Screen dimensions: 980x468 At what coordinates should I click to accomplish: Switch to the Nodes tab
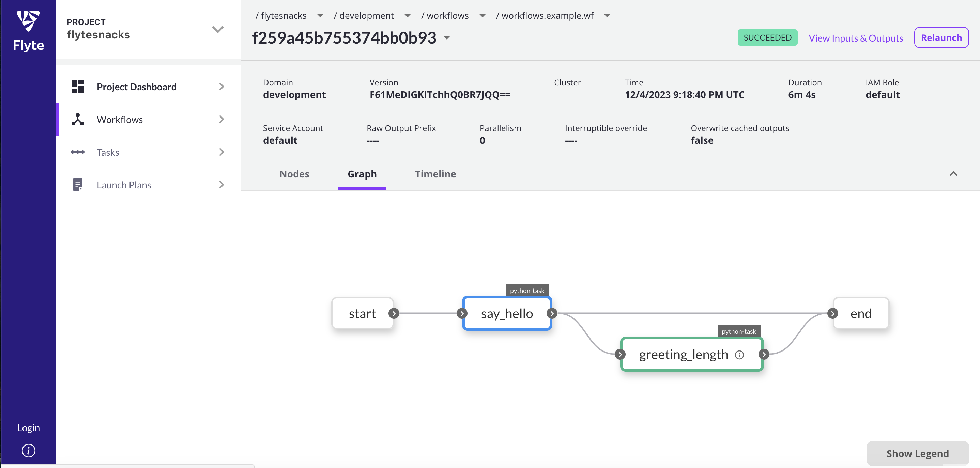click(x=294, y=174)
